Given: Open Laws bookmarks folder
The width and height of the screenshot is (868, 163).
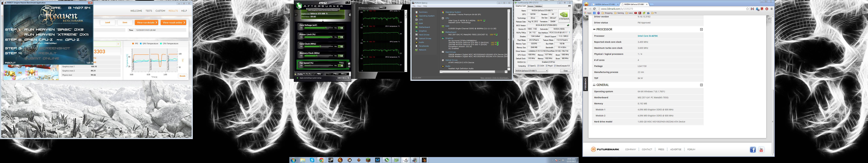Looking at the screenshot, I should [629, 13].
